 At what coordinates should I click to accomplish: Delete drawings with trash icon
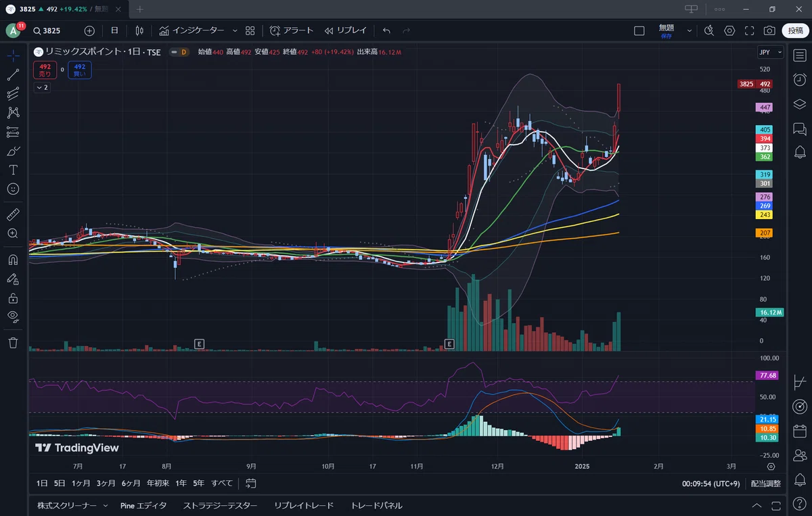pos(13,342)
